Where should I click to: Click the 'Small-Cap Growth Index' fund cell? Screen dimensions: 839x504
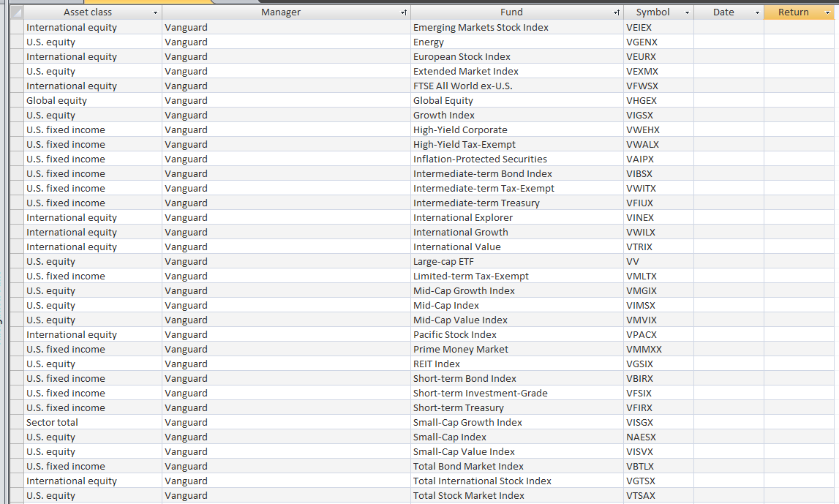(517, 422)
